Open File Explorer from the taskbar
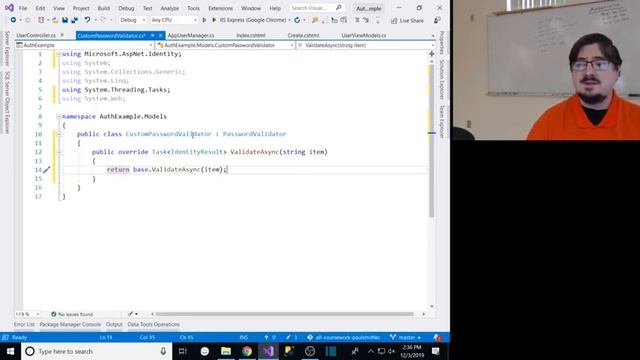The image size is (640, 360). click(x=226, y=351)
